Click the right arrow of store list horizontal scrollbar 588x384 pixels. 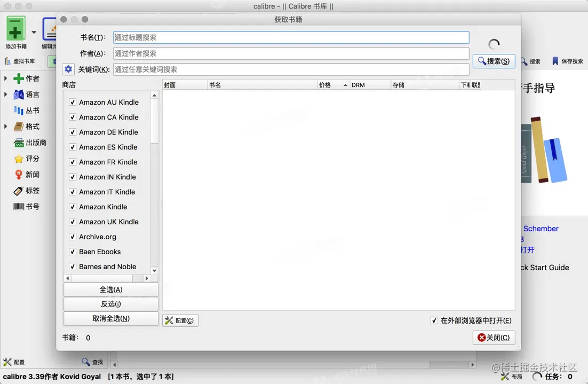(147, 278)
